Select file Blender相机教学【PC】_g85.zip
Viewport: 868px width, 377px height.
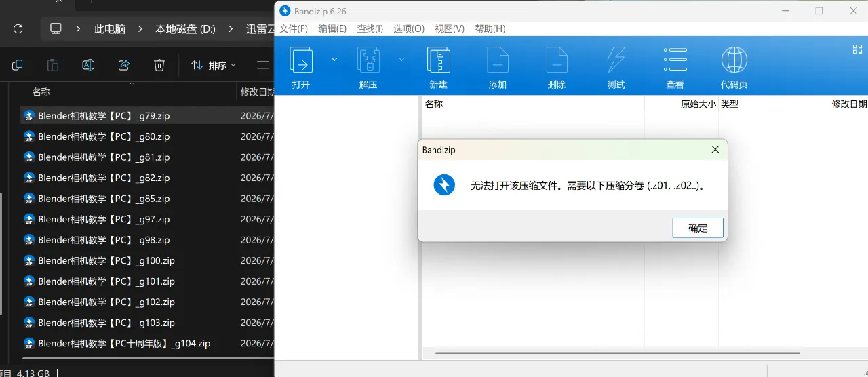[104, 199]
